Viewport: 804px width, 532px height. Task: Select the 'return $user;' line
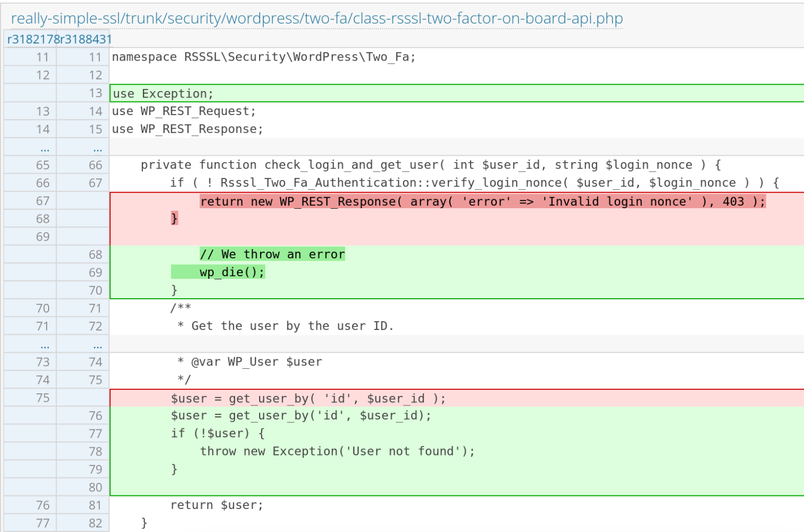(216, 505)
